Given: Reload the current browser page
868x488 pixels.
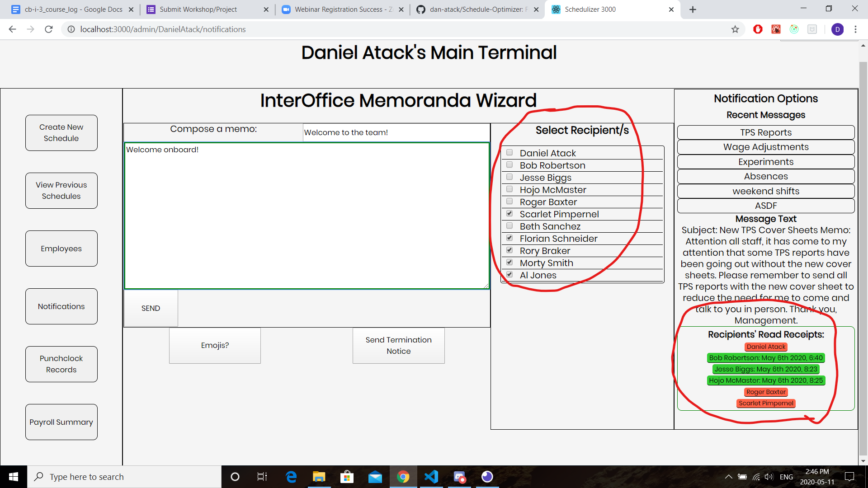Looking at the screenshot, I should (x=49, y=29).
